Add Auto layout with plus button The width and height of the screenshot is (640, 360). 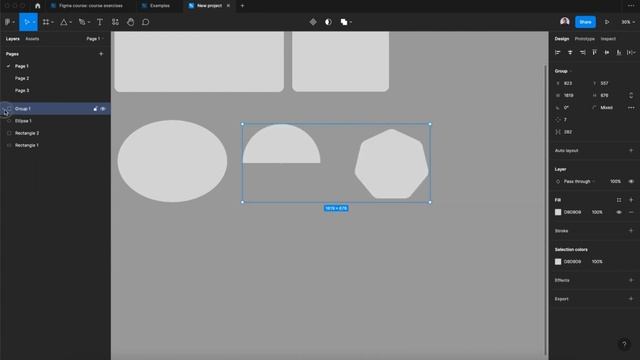[631, 151]
